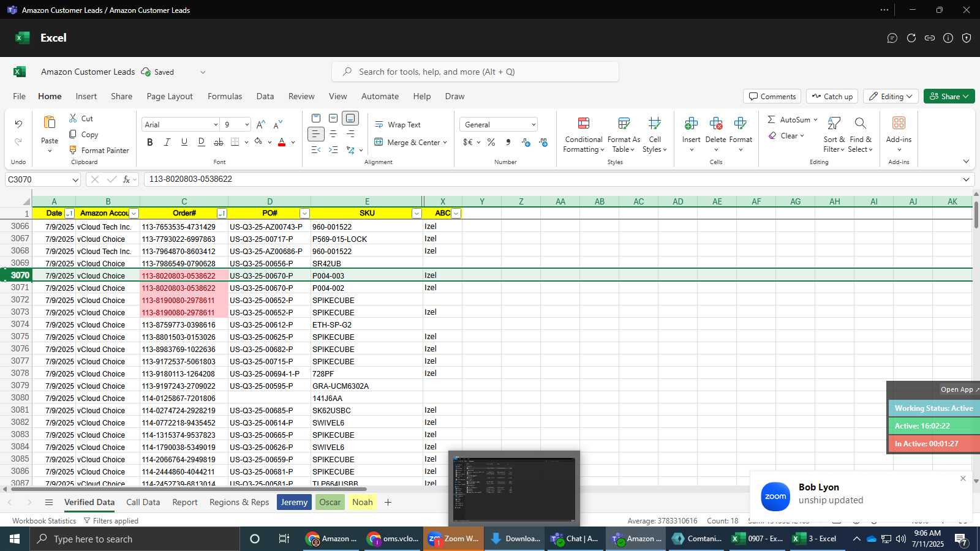The height and width of the screenshot is (551, 980).
Task: Open Windows Start menu
Action: click(15, 539)
